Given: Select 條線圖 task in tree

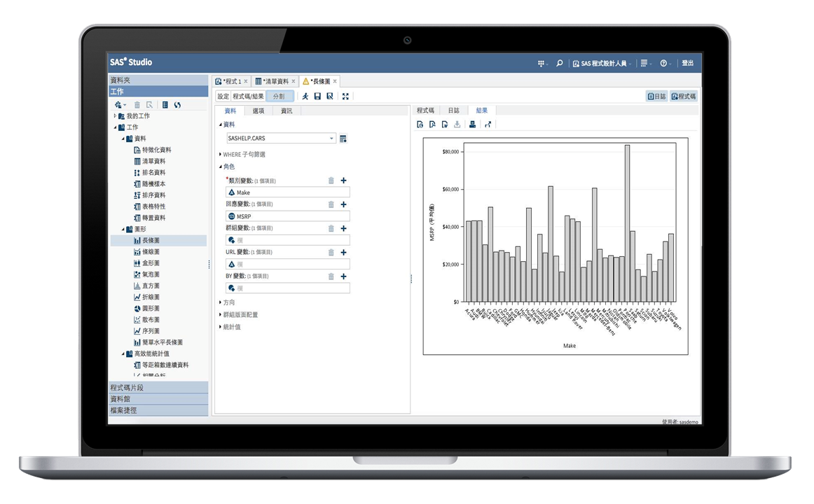Looking at the screenshot, I should [147, 252].
